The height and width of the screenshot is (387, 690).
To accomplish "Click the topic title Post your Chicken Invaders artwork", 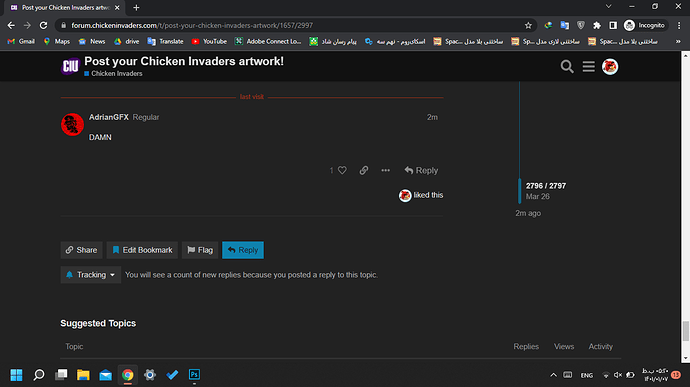I will [184, 61].
